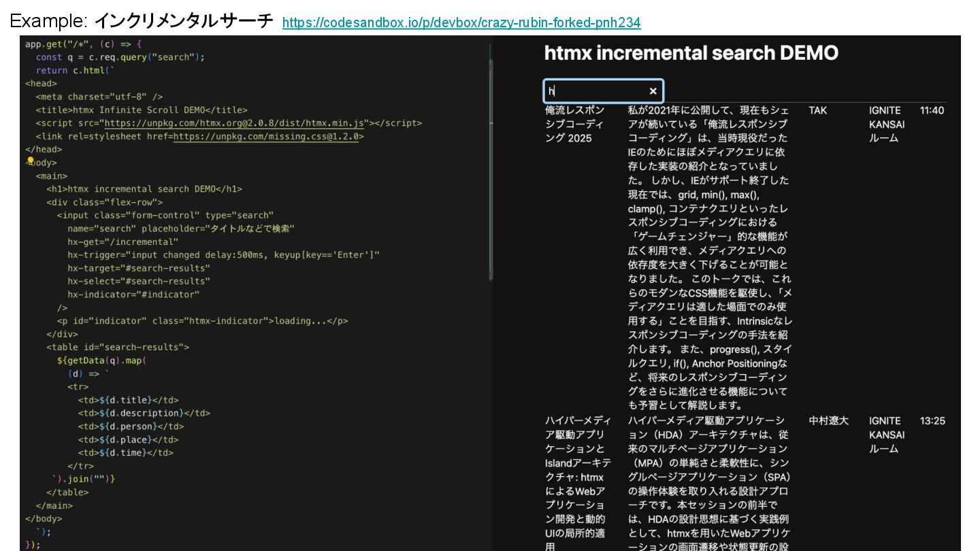Click the '`).join("")}' code line
This screenshot has width=980, height=551.
tap(84, 479)
